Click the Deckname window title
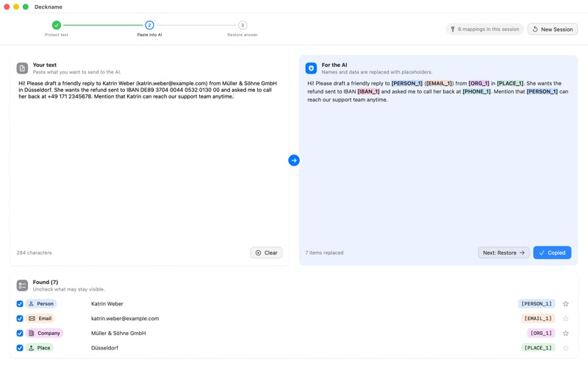 click(49, 7)
